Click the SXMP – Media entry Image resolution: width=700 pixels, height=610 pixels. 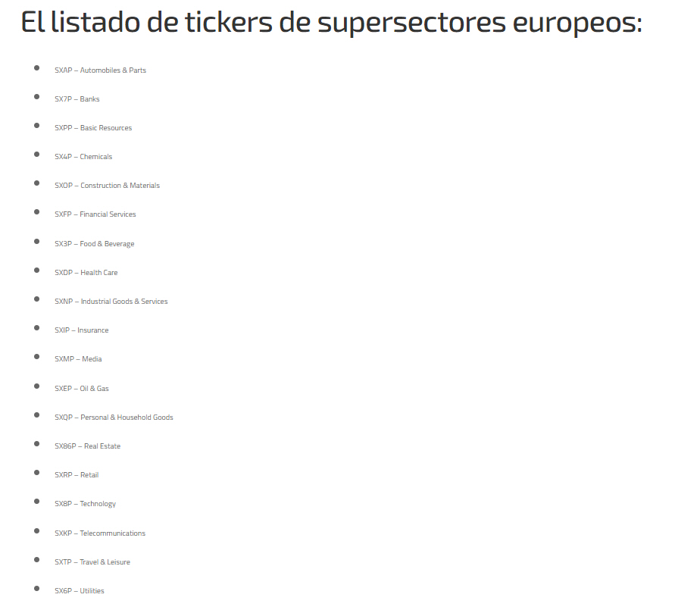(78, 359)
